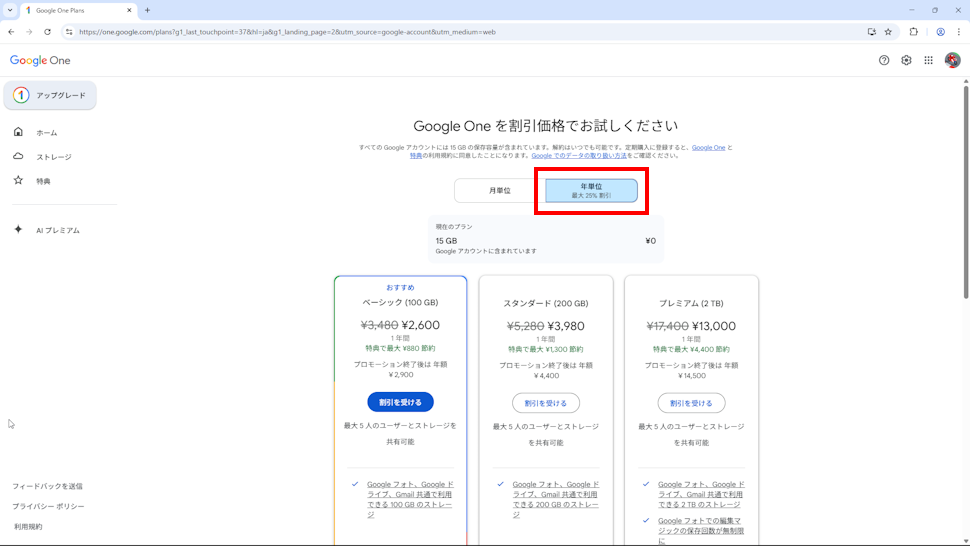970x546 pixels.
Task: Open a new browser tab
Action: (147, 10)
